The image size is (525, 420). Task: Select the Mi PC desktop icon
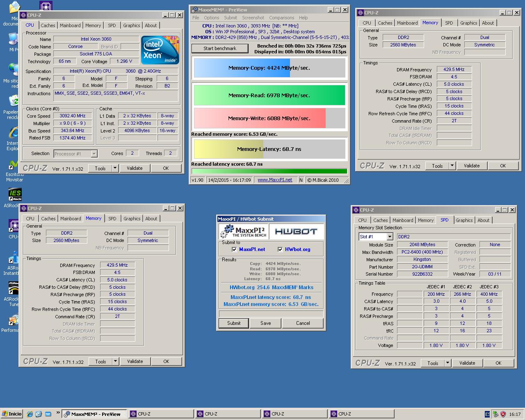coord(14,39)
